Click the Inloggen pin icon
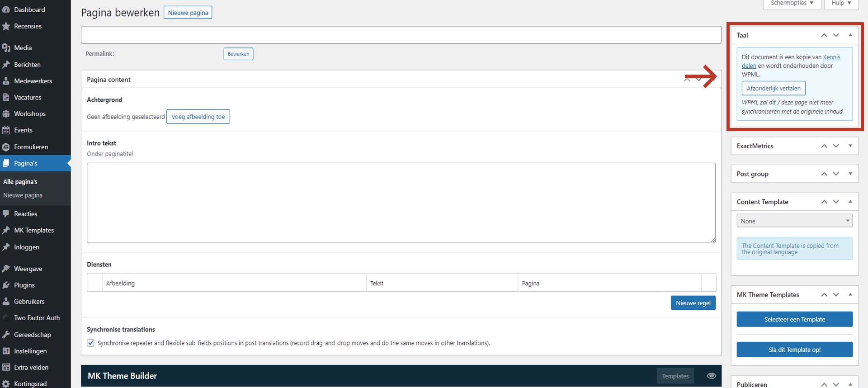868x388 pixels. [x=6, y=247]
